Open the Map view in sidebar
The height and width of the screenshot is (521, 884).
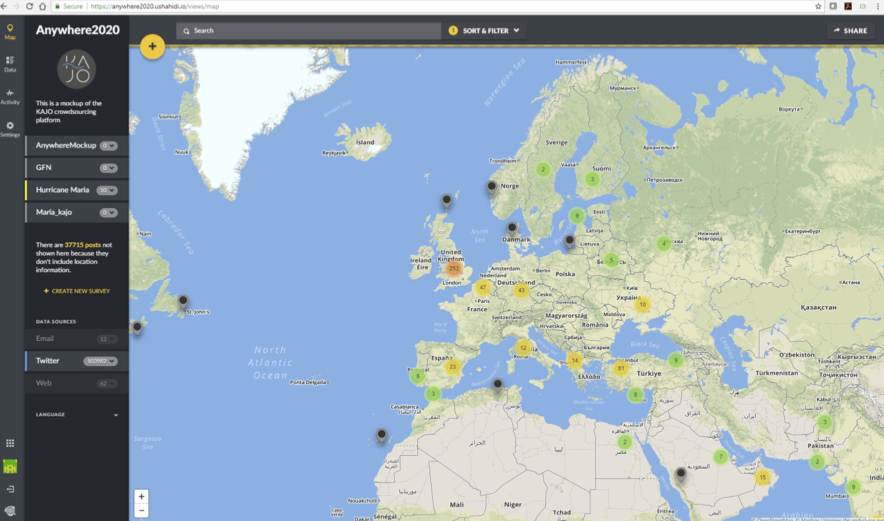[x=10, y=32]
